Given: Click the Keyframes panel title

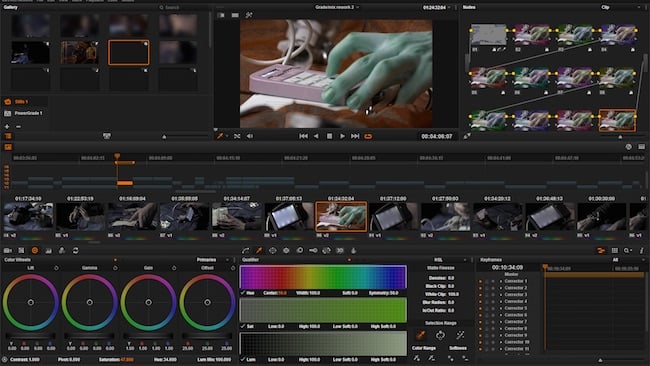Looking at the screenshot, I should click(491, 259).
